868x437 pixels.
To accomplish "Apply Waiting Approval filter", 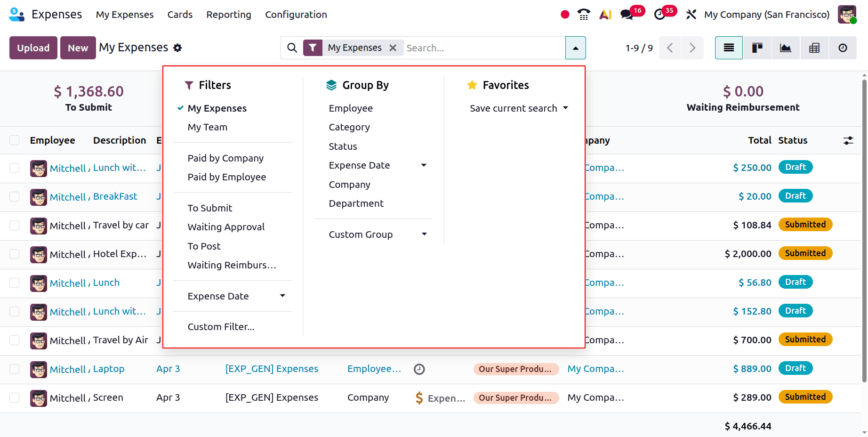I will click(x=226, y=227).
